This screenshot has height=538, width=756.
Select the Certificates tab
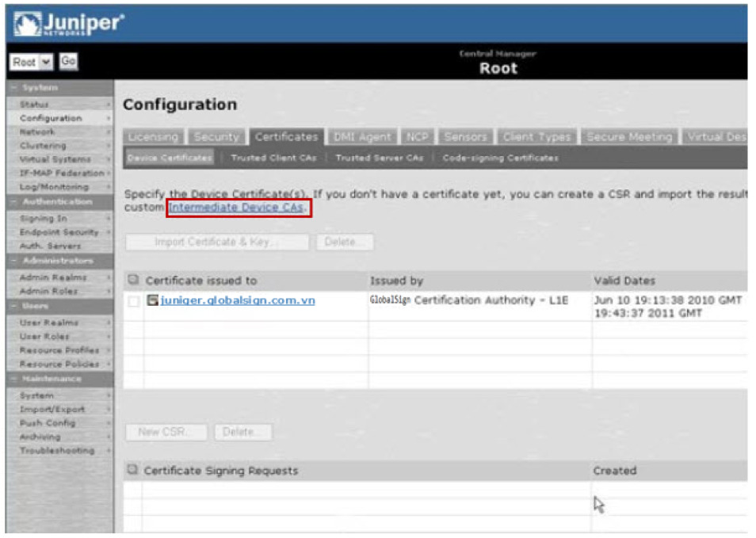pyautogui.click(x=287, y=137)
